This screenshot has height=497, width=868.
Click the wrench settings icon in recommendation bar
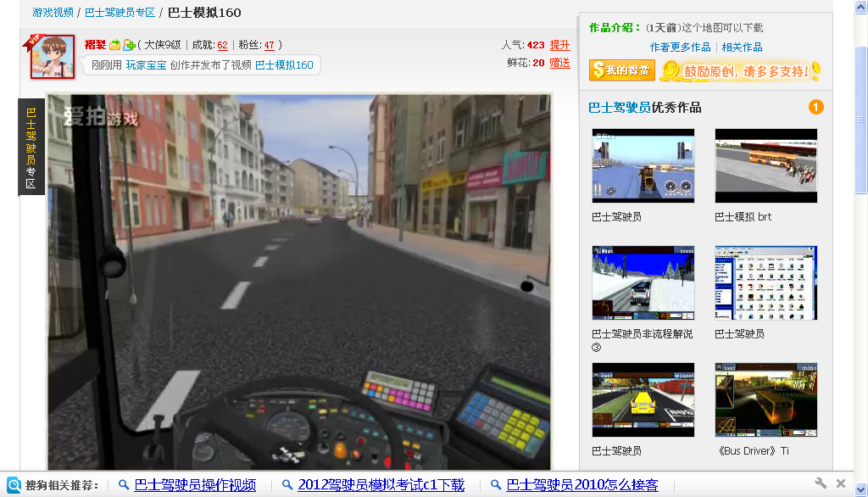(821, 483)
